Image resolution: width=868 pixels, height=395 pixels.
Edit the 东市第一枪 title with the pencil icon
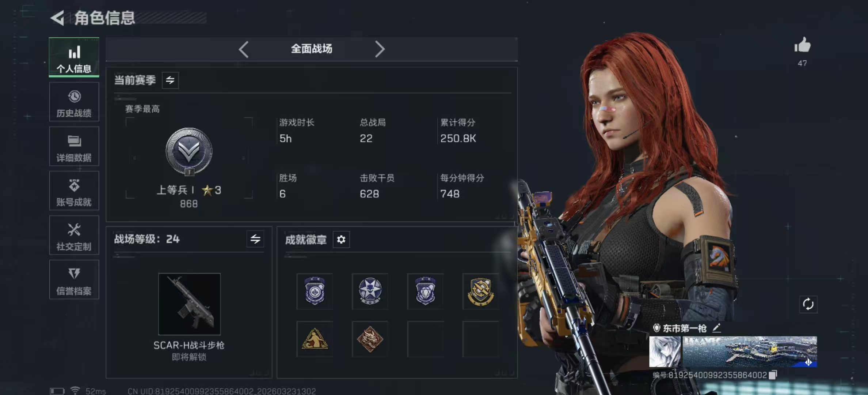[x=716, y=328]
